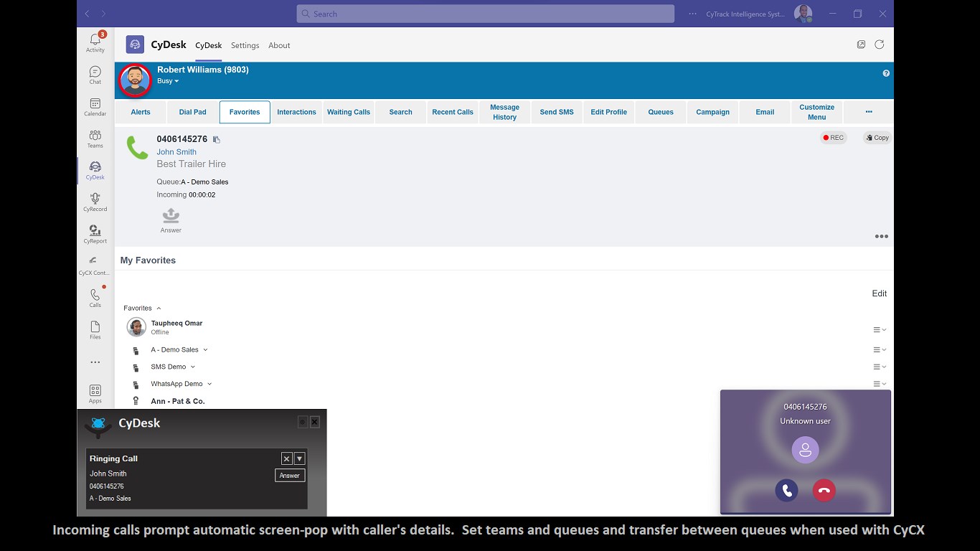Dismiss the Ringing Call in CyDesk popup
The image size is (980, 551).
286,458
